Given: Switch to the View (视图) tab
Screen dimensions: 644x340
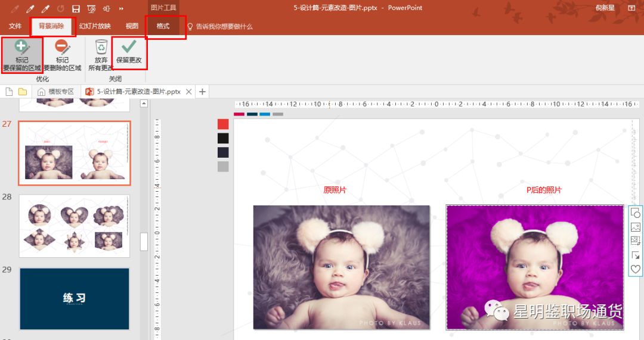Looking at the screenshot, I should point(132,26).
